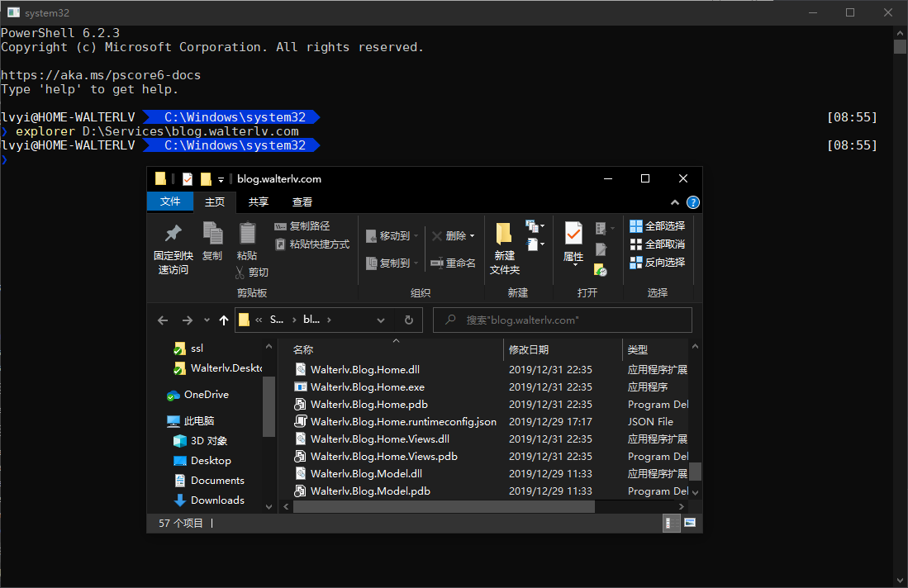Open the address bar history dropdown
This screenshot has height=588, width=908.
[381, 320]
